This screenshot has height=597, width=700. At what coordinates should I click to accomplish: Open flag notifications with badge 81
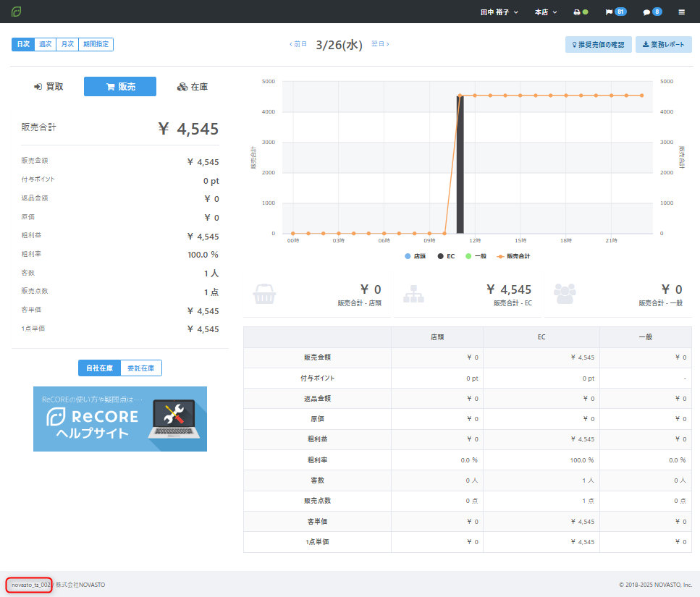point(615,12)
